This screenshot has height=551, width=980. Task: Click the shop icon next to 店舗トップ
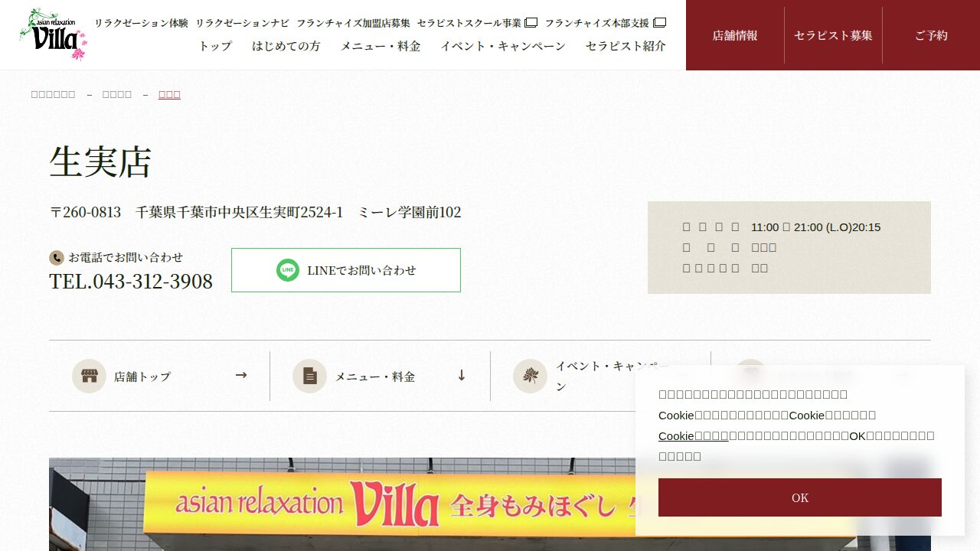(x=89, y=376)
